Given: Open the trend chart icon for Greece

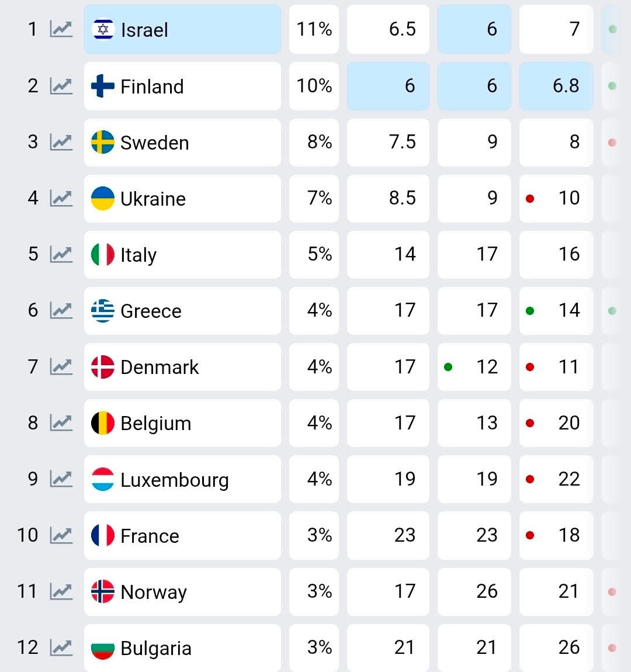Looking at the screenshot, I should click(x=61, y=310).
